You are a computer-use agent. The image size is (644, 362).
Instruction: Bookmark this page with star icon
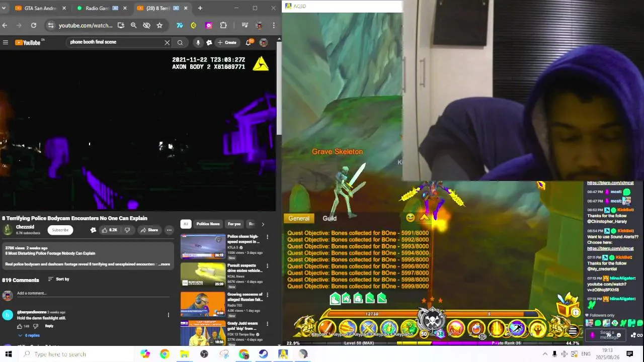pyautogui.click(x=159, y=25)
